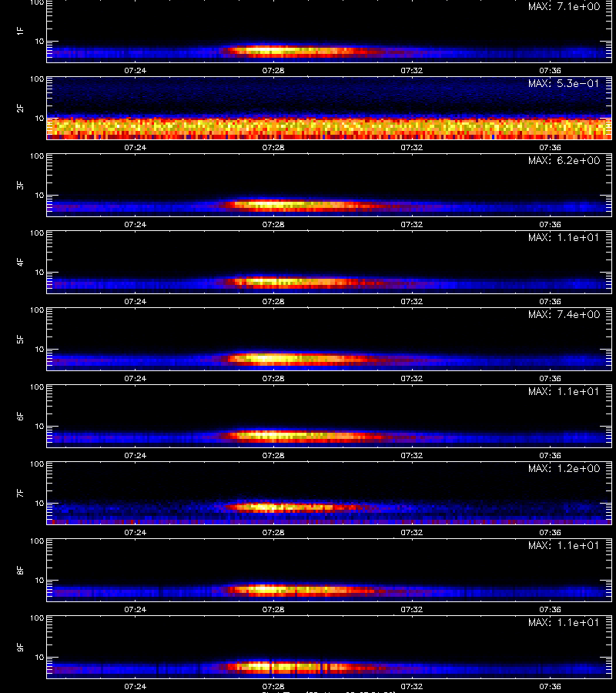Select the 'MAX: 1.1e+01' readout in panel 4F
Image resolution: width=616 pixels, height=693 pixels.
pos(564,237)
